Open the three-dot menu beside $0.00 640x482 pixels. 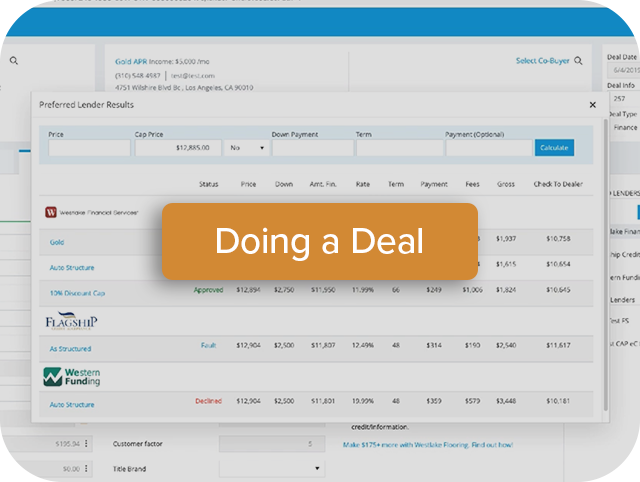pos(86,468)
